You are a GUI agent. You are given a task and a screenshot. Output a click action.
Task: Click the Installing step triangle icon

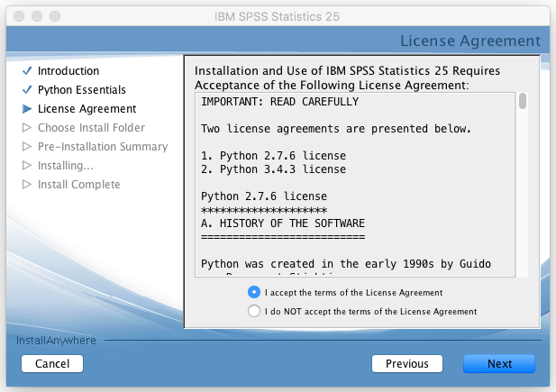(x=27, y=165)
